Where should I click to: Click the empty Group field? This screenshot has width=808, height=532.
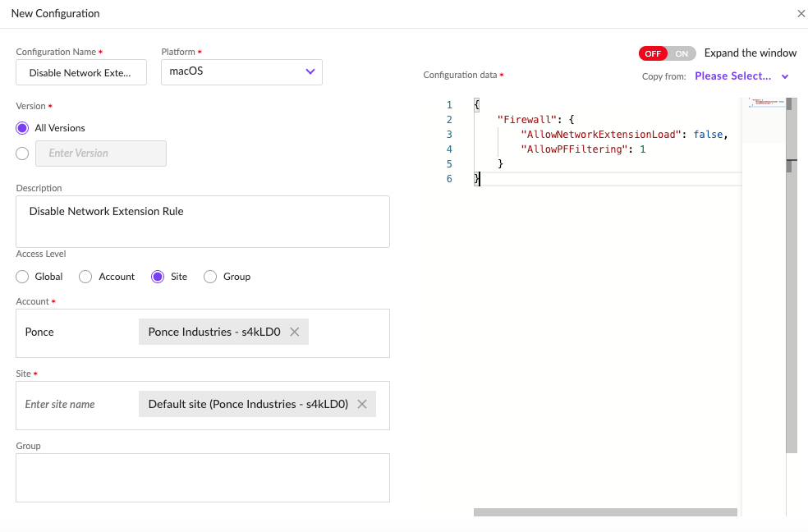pos(202,478)
